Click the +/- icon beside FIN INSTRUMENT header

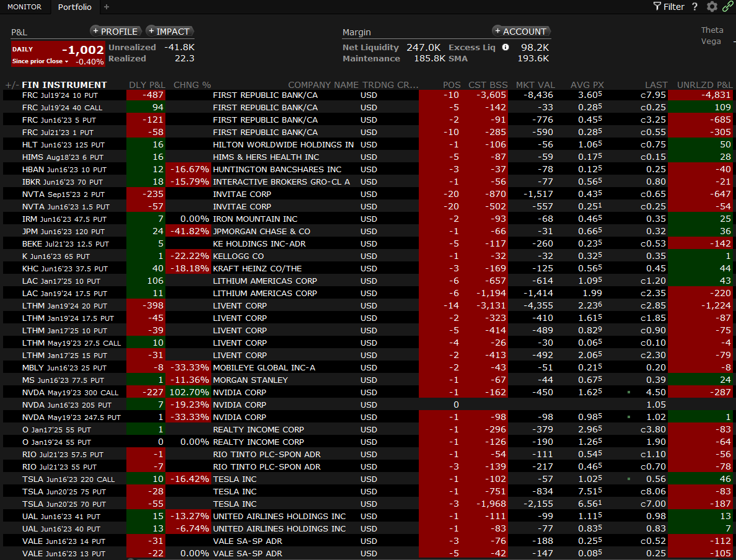(12, 85)
